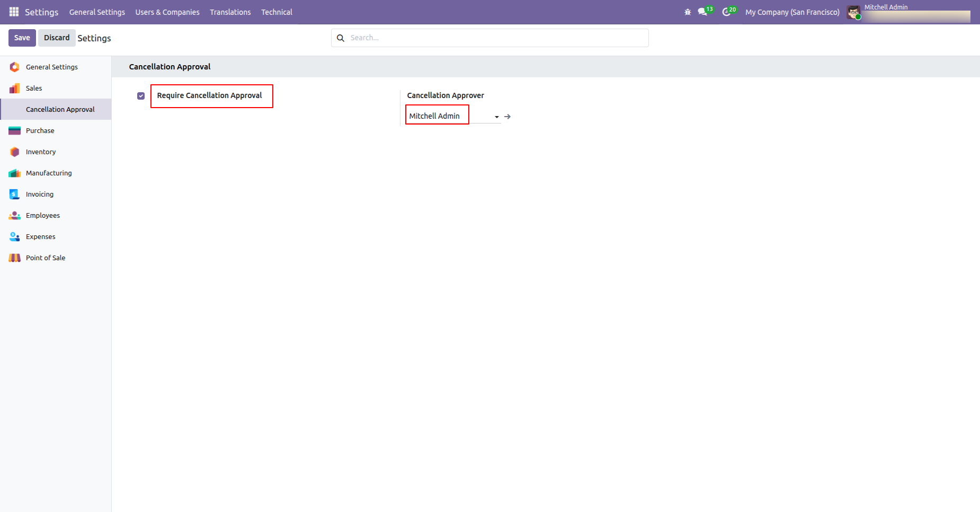The height and width of the screenshot is (512, 980).
Task: Click the Save button
Action: [x=22, y=38]
